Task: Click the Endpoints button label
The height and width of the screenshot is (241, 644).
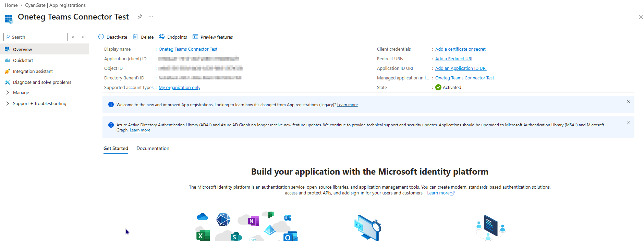Action: click(x=177, y=37)
